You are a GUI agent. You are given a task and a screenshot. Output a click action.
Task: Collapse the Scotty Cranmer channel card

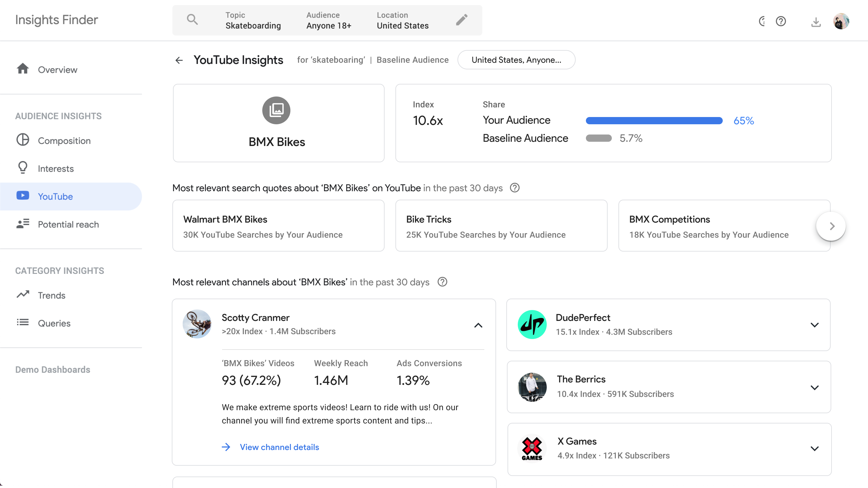click(478, 325)
